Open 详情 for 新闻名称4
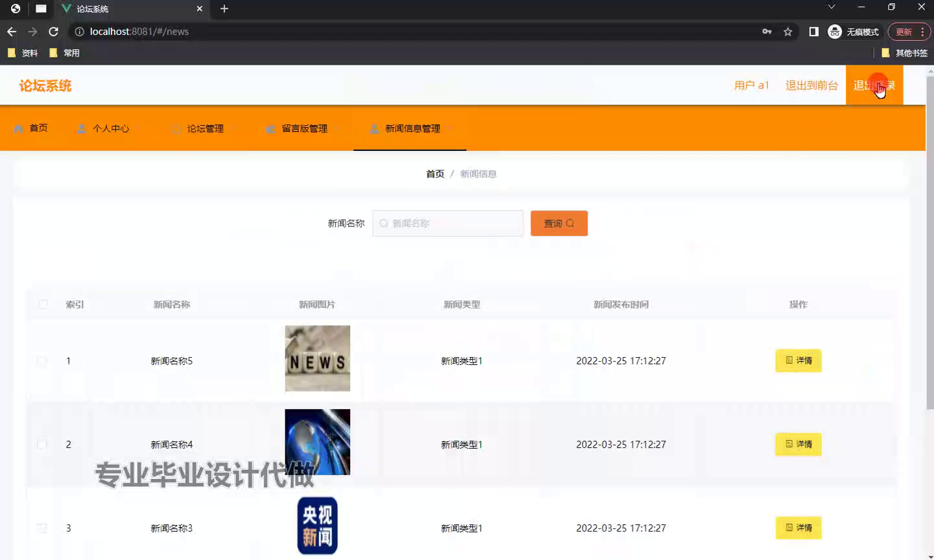Viewport: 934px width, 560px height. tap(798, 444)
